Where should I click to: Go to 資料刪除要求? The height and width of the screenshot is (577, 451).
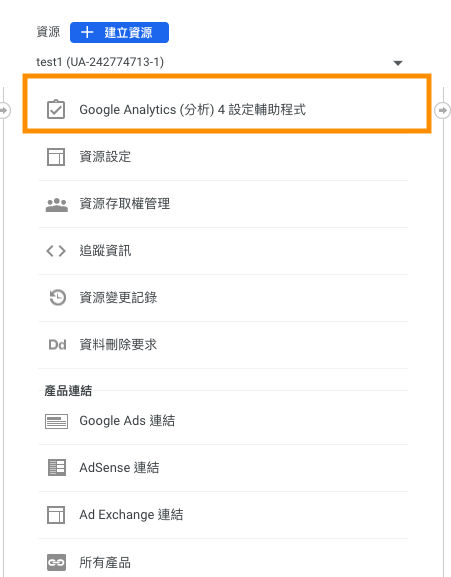point(223,345)
